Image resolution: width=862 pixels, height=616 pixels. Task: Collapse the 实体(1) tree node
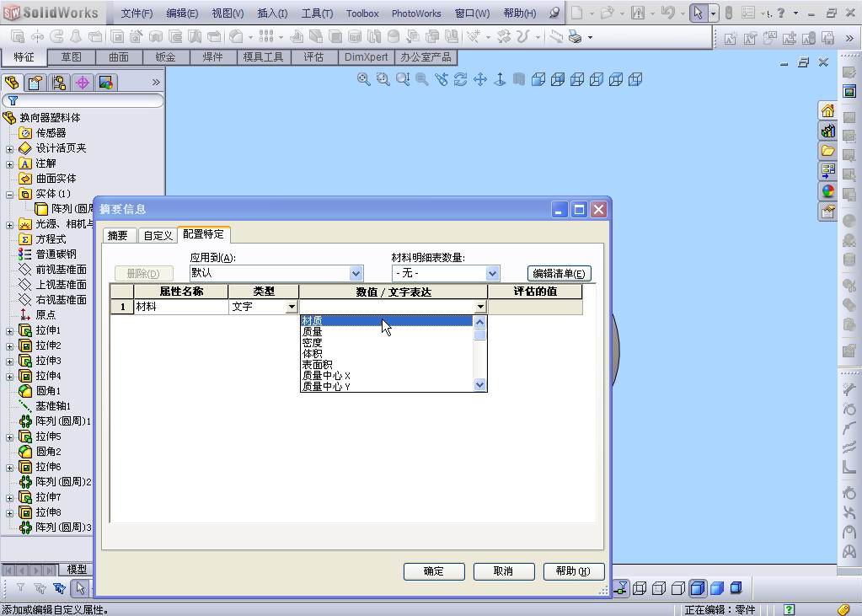point(9,194)
